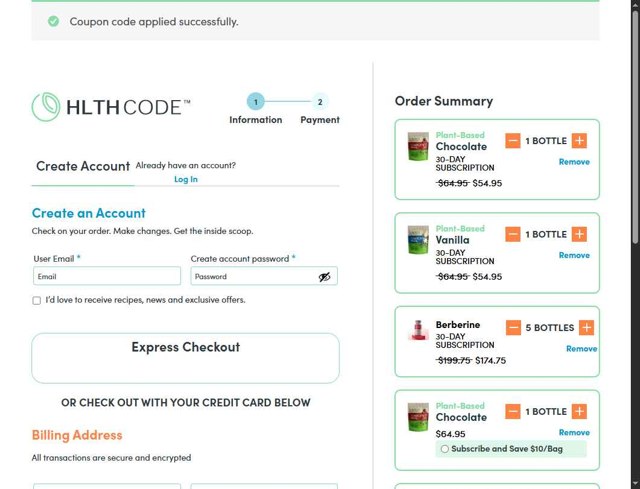Screen dimensions: 640x489
Task: Increase Vanilla bottle quantity with plus
Action: 579,234
